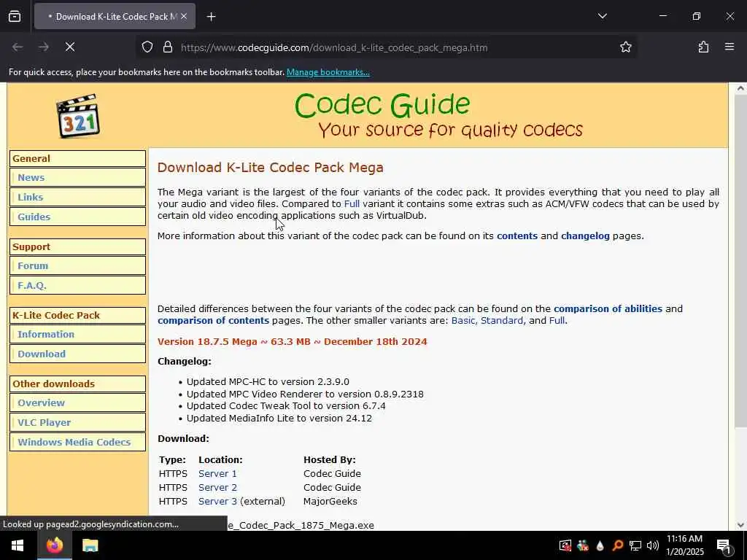
Task: Follow the Full variant link in first paragraph
Action: [x=352, y=204]
